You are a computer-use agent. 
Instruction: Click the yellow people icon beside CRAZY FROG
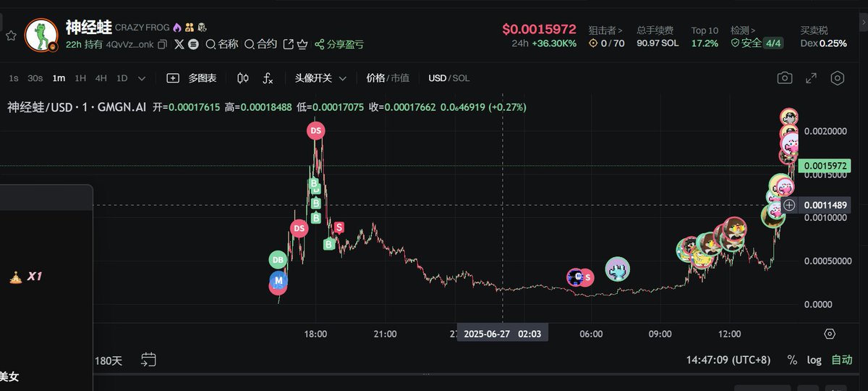[190, 28]
